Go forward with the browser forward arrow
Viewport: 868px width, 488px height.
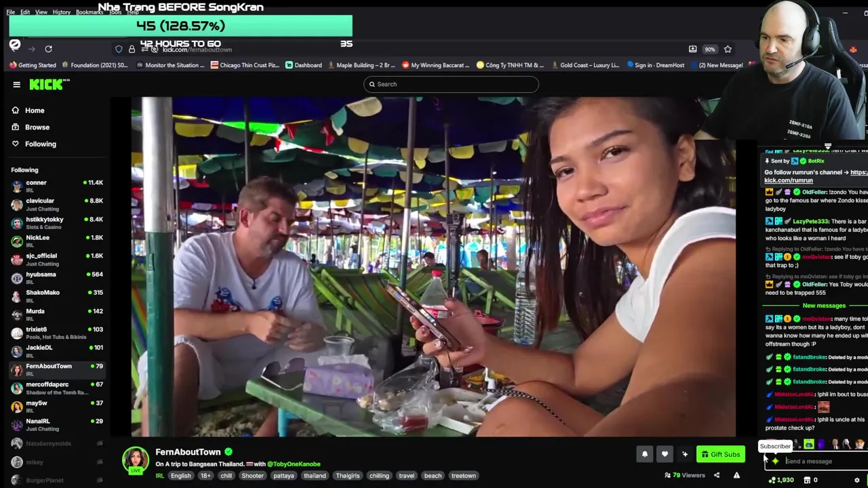[x=31, y=49]
